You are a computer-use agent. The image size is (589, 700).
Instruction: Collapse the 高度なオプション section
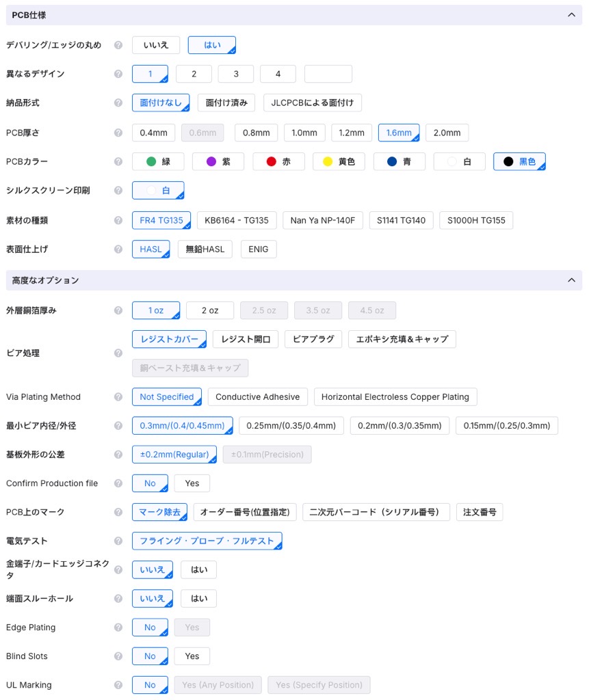[571, 280]
